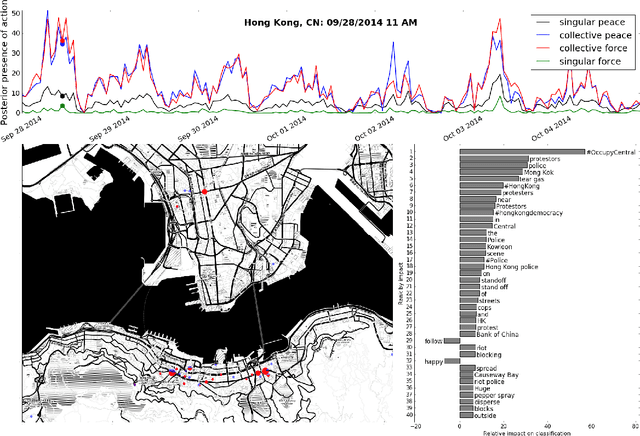
Task: Click the 'happy' negative bar
Action: click(x=452, y=361)
